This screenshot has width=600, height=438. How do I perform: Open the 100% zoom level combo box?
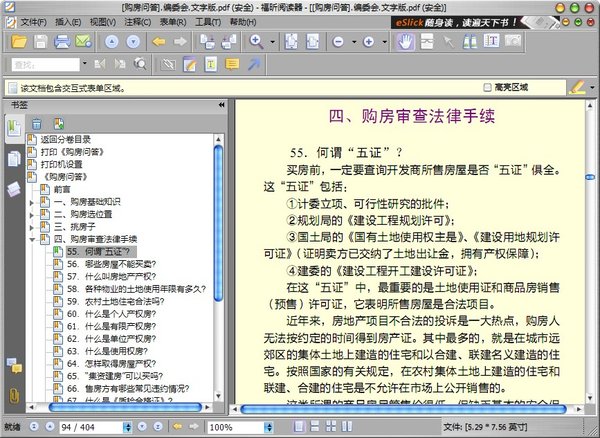240,427
